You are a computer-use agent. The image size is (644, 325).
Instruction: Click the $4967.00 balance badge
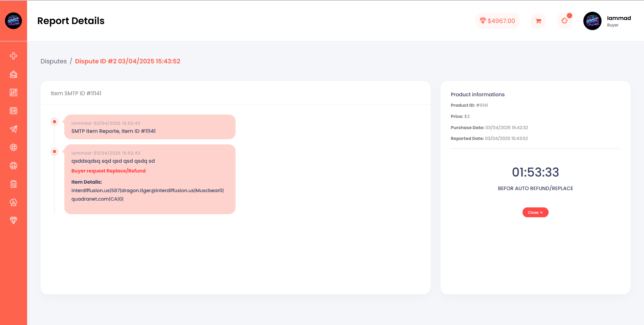tap(497, 21)
